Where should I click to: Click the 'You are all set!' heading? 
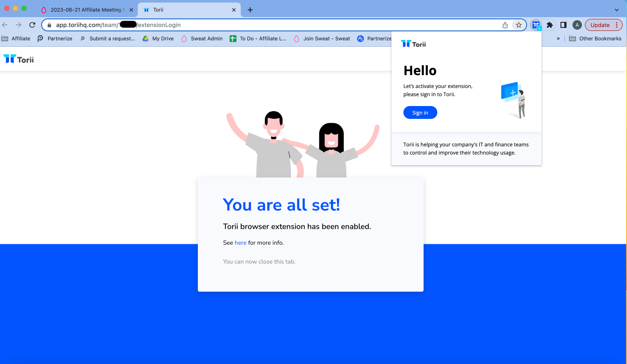(x=282, y=205)
